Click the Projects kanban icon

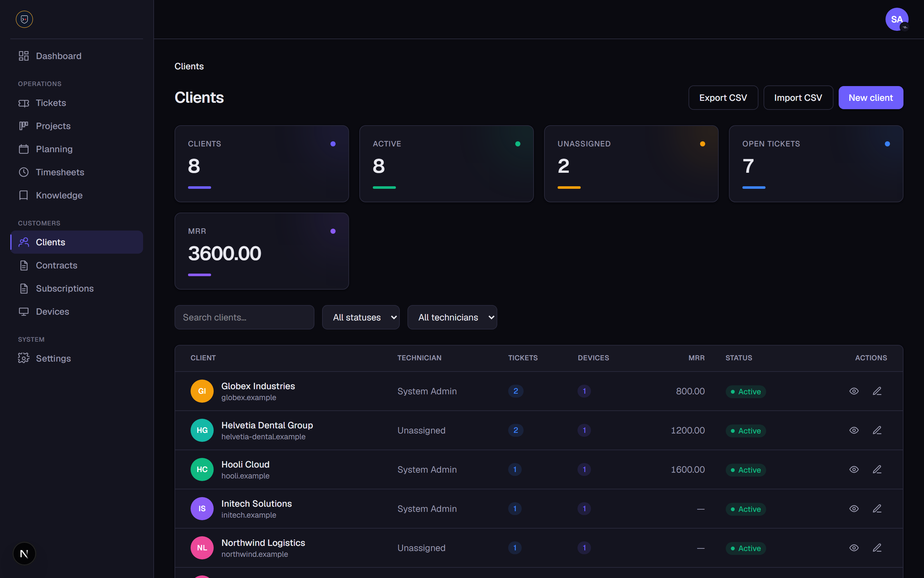[x=24, y=126]
